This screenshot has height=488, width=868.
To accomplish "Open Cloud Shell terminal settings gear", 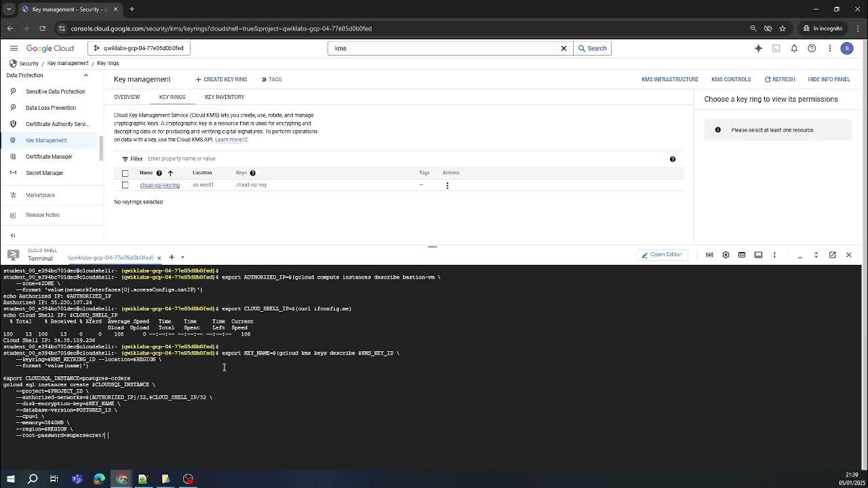I will (x=726, y=255).
